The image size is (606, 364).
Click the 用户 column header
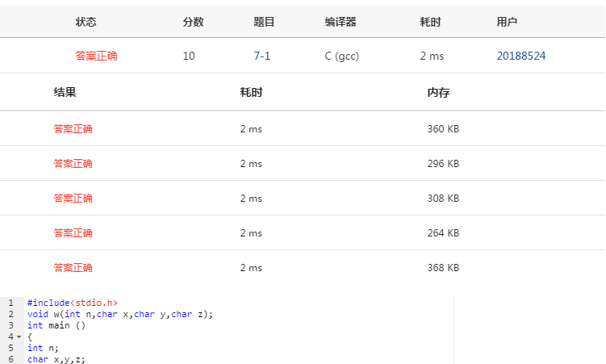pos(507,22)
